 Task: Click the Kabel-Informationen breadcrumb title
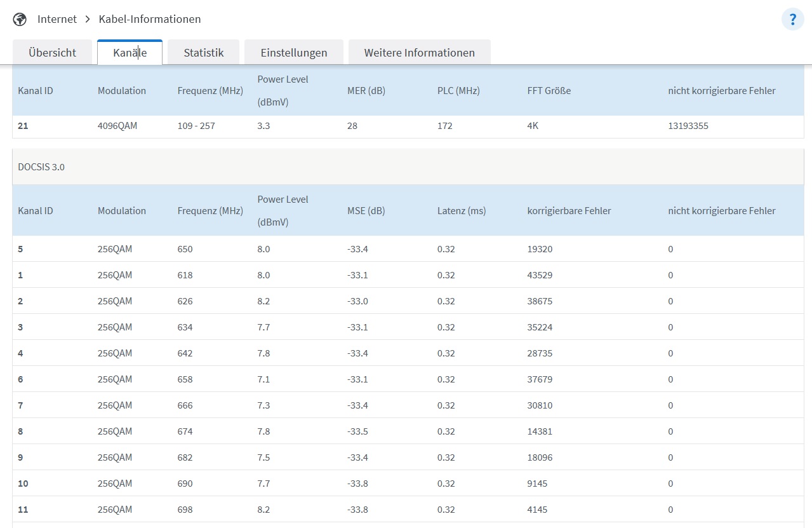point(150,19)
